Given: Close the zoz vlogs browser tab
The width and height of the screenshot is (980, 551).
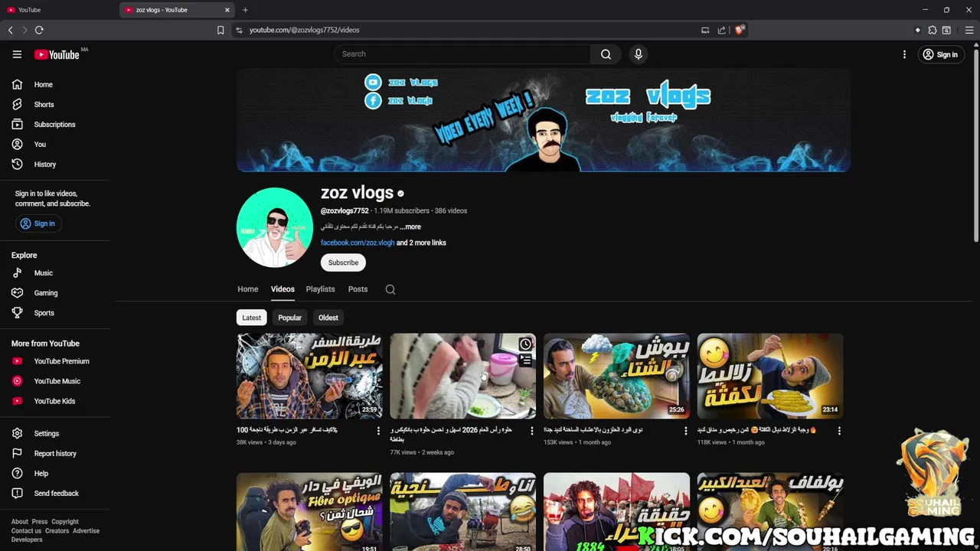Looking at the screenshot, I should [x=227, y=10].
